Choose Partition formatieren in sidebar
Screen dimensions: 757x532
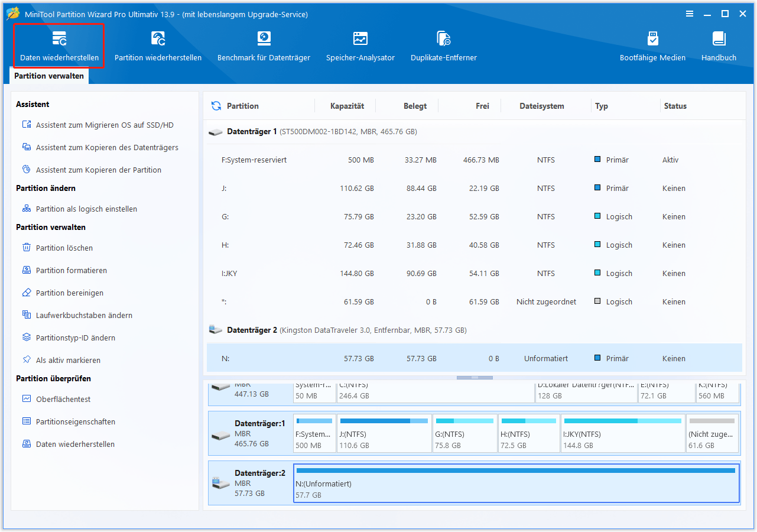[x=64, y=271]
